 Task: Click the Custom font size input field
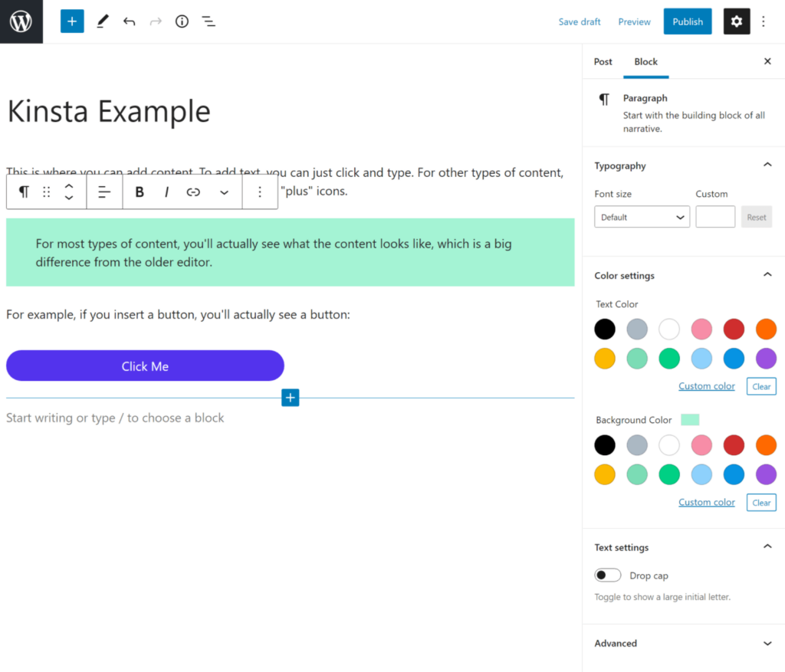point(715,217)
